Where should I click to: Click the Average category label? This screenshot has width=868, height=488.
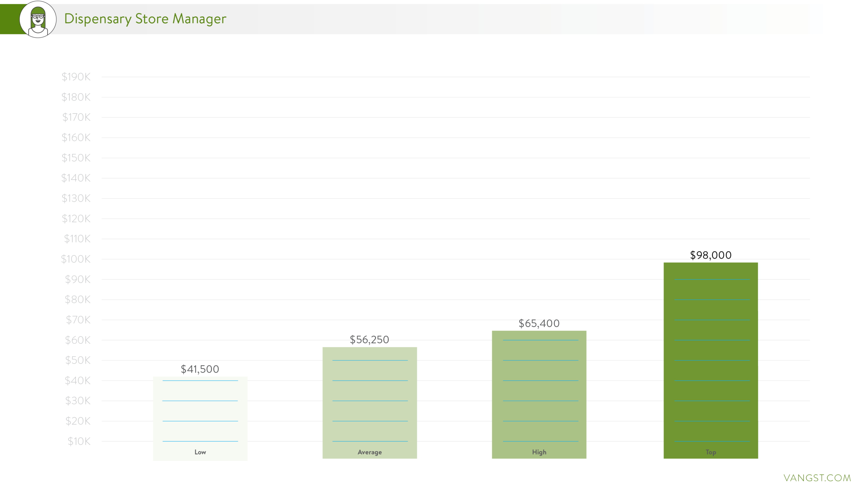click(x=370, y=452)
